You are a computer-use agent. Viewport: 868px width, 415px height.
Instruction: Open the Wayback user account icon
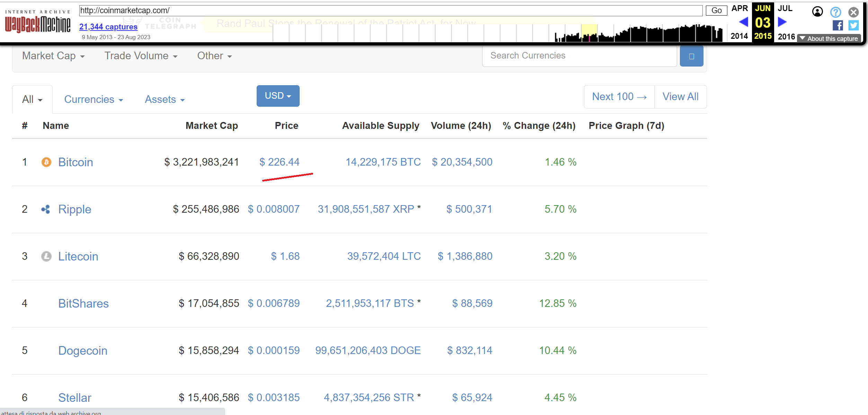(817, 12)
